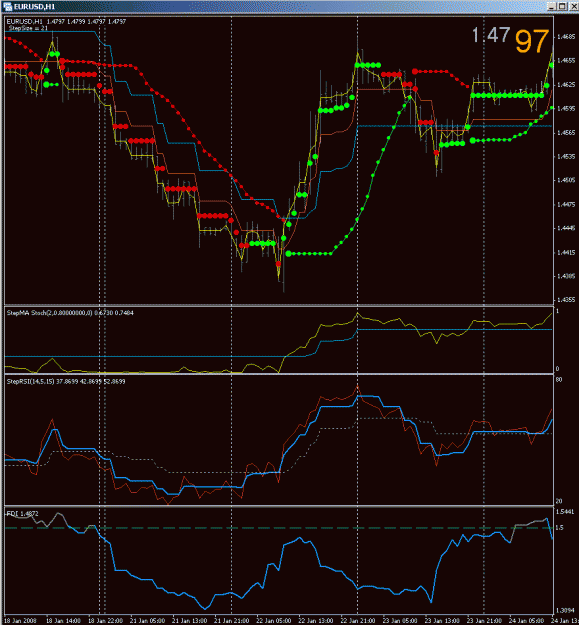Click the 18 Jan 22:00 time label

(x=105, y=621)
